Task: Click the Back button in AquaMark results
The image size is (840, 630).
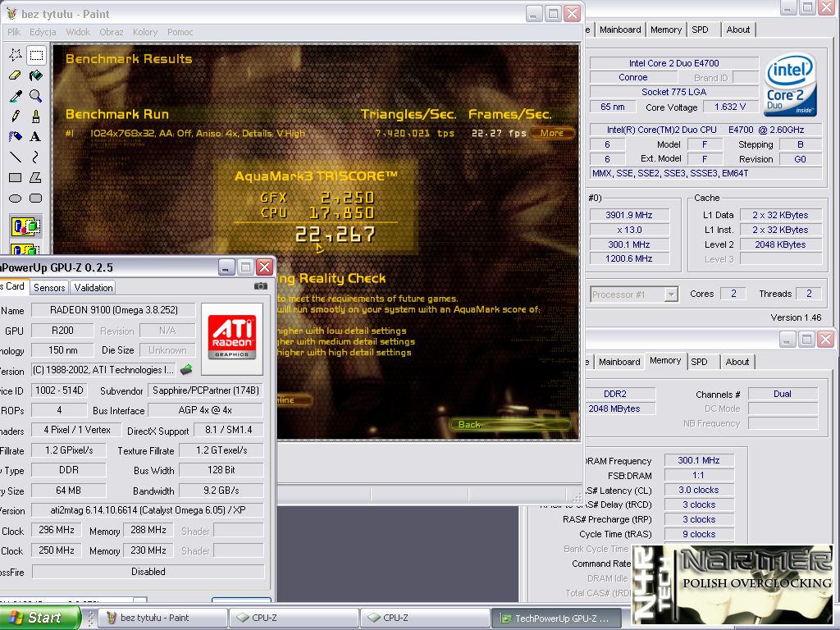Action: 510,424
